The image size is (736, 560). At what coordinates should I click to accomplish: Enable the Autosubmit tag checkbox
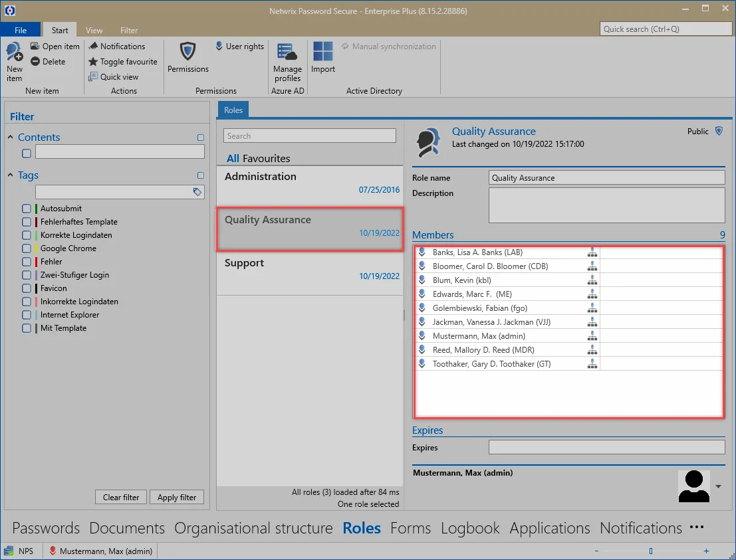27,208
